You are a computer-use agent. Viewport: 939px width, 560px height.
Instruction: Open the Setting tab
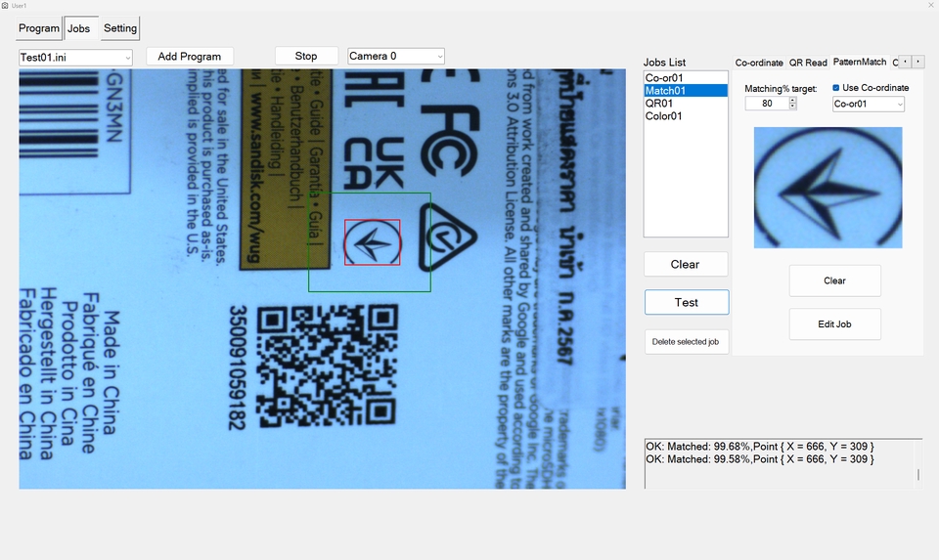(119, 28)
